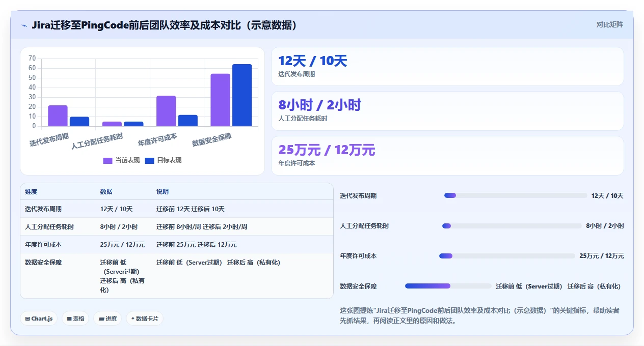This screenshot has height=346, width=644.
Task: Click the purple 迭代发布周期 chart bar
Action: (58, 116)
